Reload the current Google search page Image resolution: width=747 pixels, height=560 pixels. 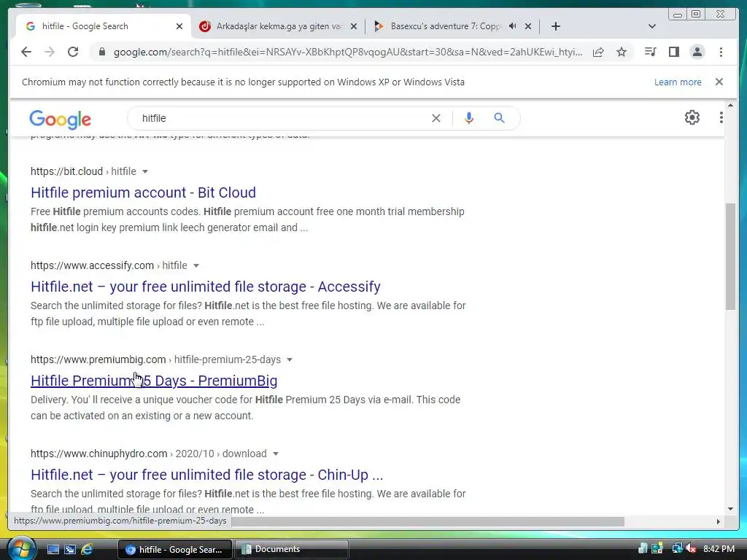pos(73,52)
